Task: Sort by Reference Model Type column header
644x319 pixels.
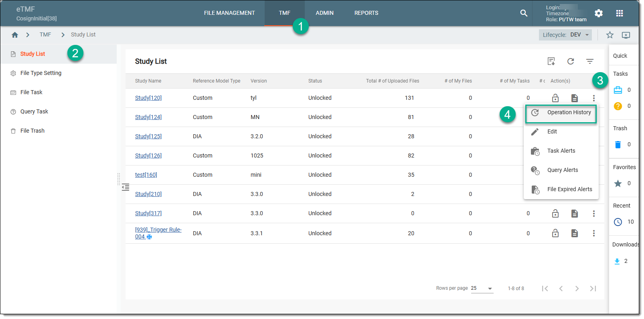Action: click(x=217, y=81)
